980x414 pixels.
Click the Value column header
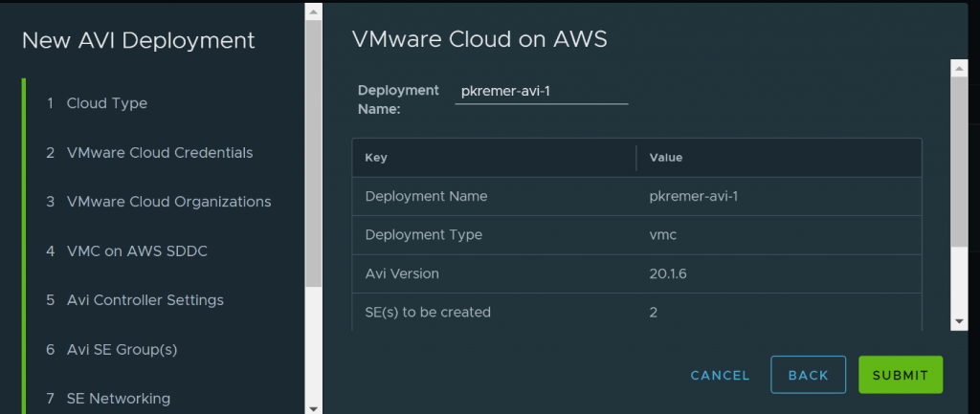(666, 158)
